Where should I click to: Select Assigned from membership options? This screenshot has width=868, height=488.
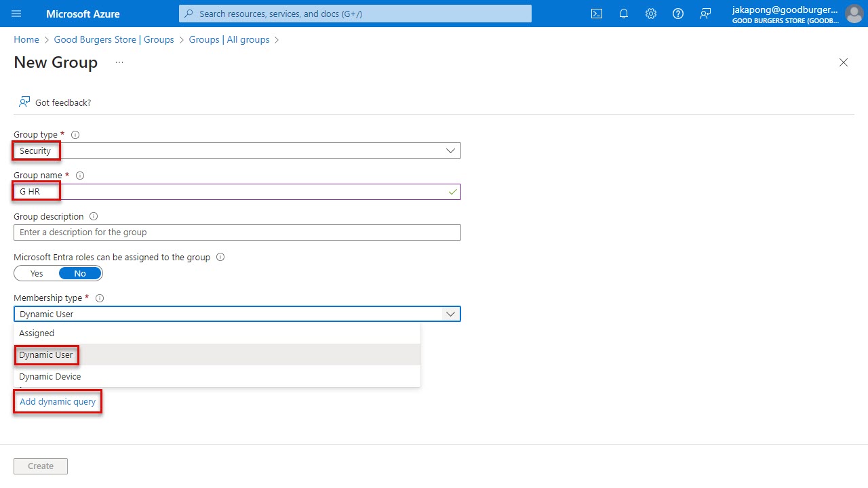coord(37,333)
